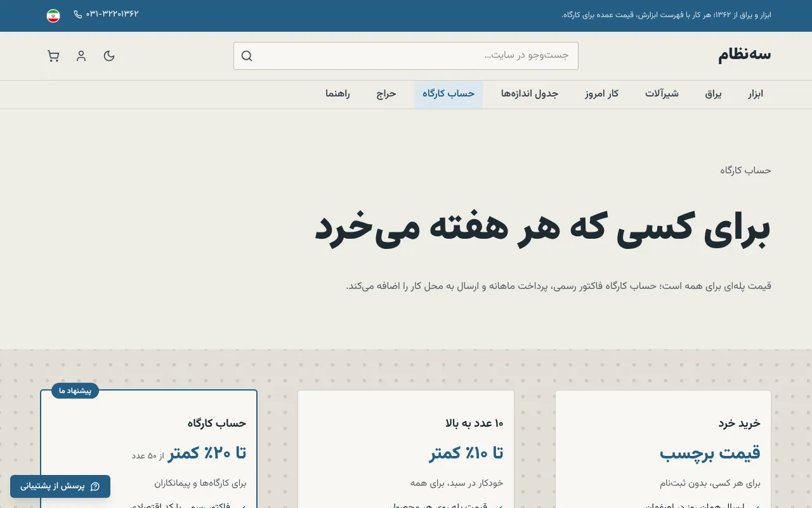Open the حراج menu item
This screenshot has width=812, height=508.
pyautogui.click(x=386, y=94)
